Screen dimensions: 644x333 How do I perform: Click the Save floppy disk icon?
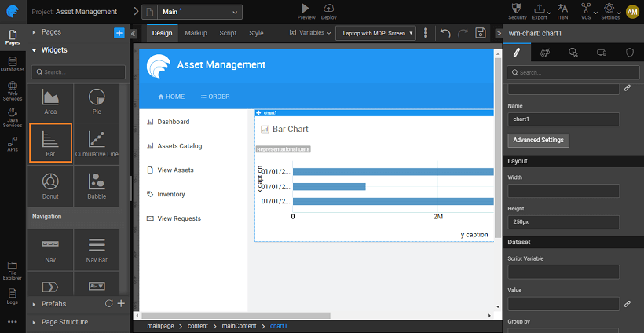(x=481, y=33)
